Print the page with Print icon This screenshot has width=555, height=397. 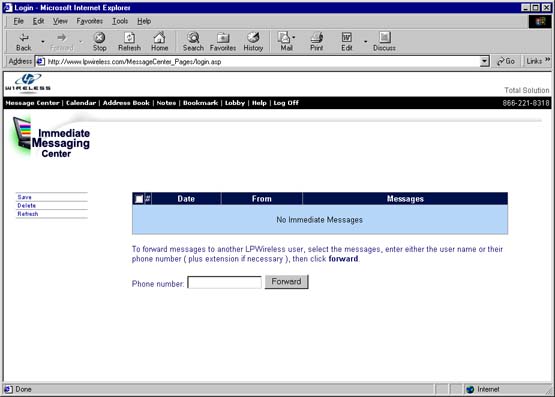coord(316,38)
